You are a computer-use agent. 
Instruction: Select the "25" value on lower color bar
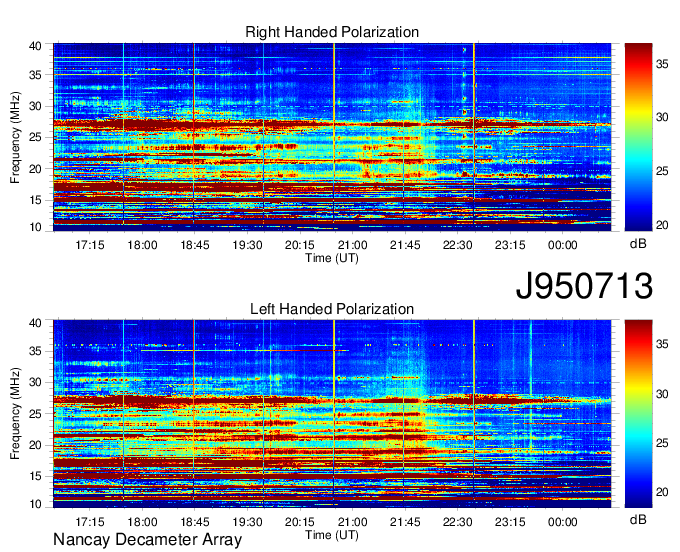pos(662,443)
